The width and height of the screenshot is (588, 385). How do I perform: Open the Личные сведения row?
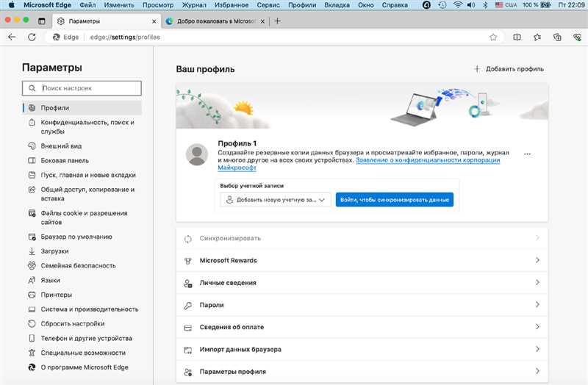[362, 283]
